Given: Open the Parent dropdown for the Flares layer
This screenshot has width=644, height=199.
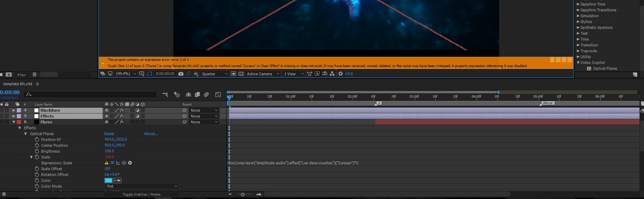Looking at the screenshot, I should (204, 122).
